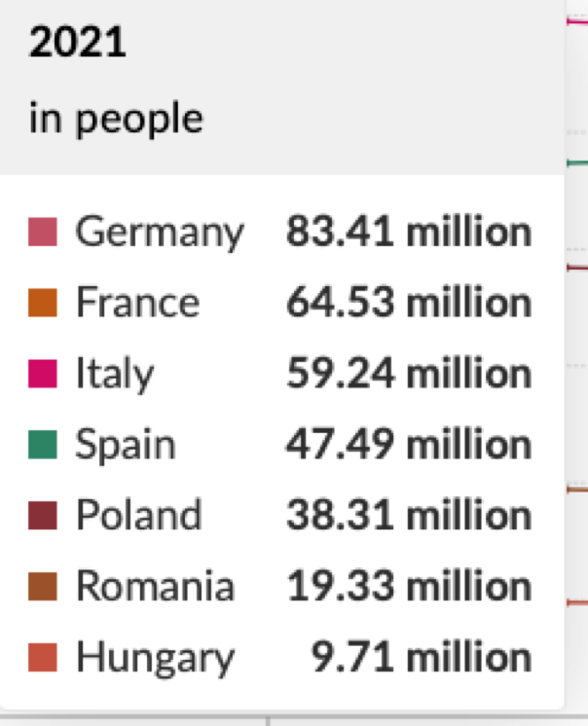Click the 2021 year heading
The image size is (588, 726).
(78, 44)
